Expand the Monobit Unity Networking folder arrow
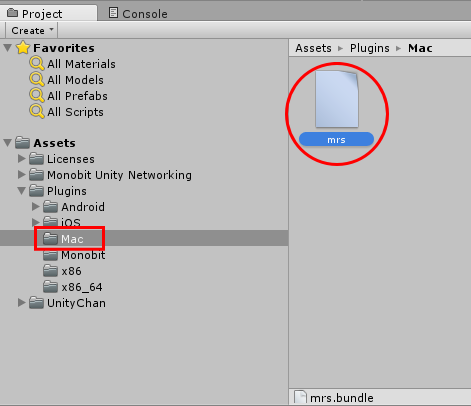The height and width of the screenshot is (406, 471). click(x=22, y=174)
